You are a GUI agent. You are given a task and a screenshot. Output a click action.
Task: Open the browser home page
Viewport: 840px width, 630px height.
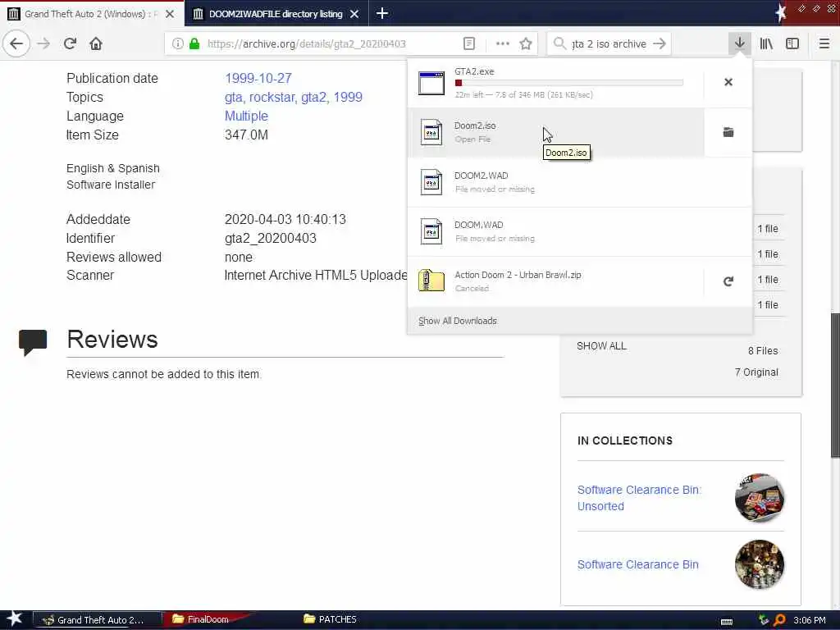click(96, 43)
